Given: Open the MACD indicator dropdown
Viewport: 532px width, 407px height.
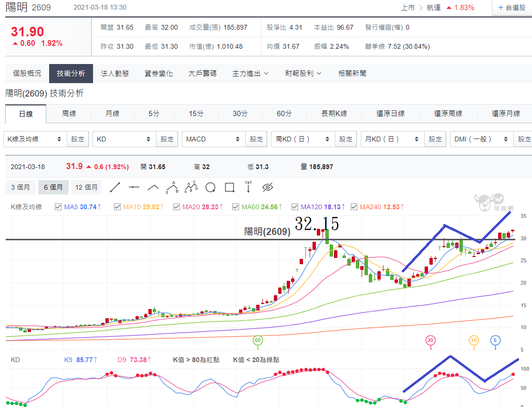Looking at the screenshot, I should pos(214,139).
